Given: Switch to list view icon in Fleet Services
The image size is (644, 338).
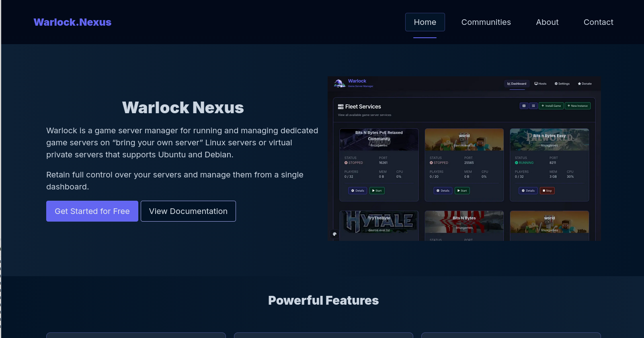Looking at the screenshot, I should (533, 106).
